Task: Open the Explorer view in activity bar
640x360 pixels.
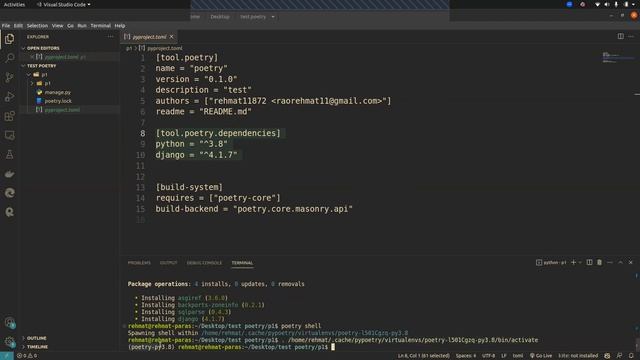Action: [x=9, y=39]
